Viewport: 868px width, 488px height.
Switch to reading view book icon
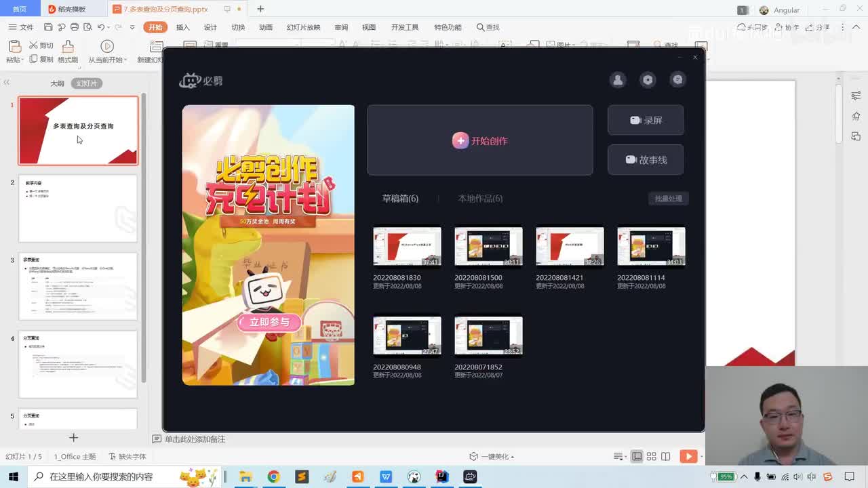point(666,457)
